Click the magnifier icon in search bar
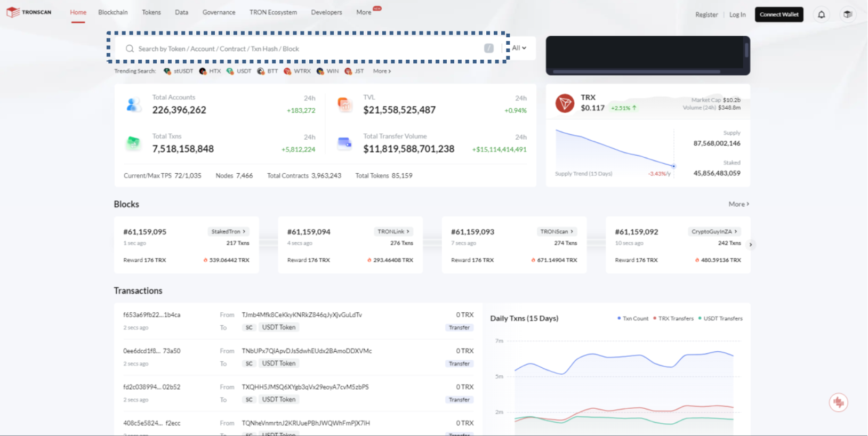The height and width of the screenshot is (436, 868). (x=130, y=49)
